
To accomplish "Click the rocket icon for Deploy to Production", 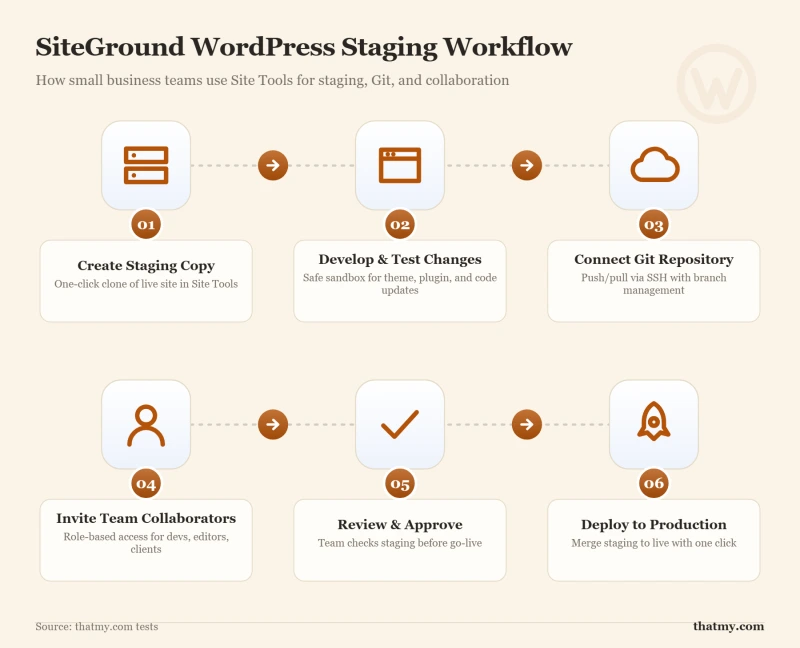I will 654,421.
